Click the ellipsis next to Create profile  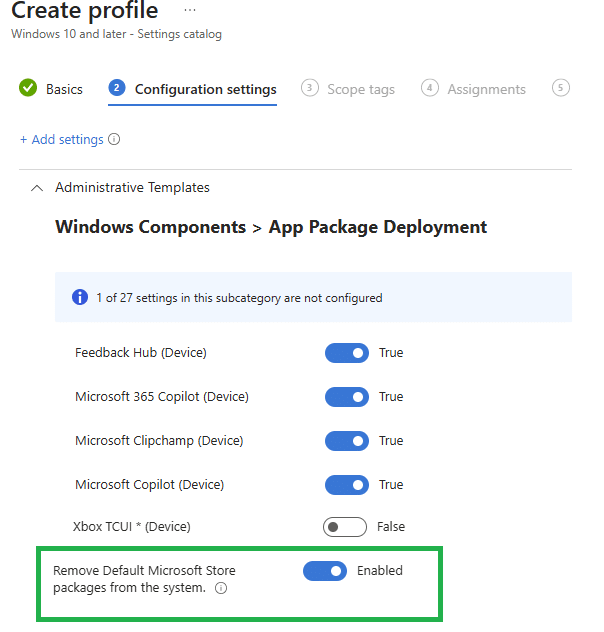coord(190,10)
